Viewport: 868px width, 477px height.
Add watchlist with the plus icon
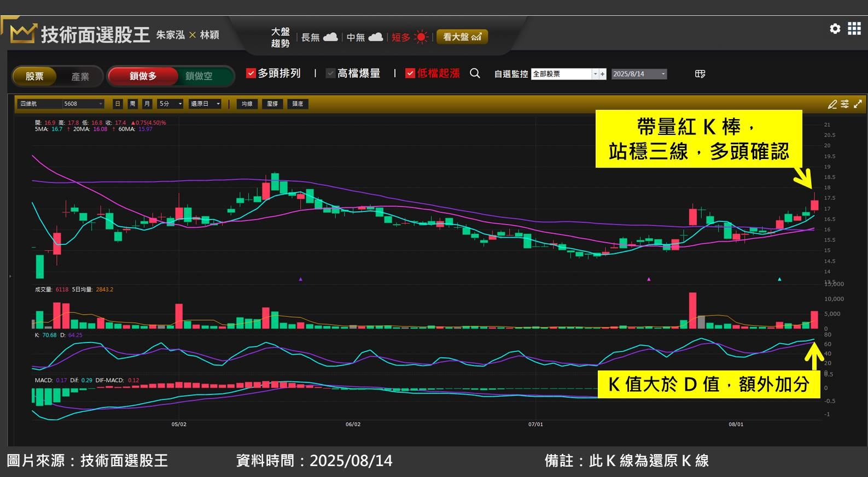coord(603,74)
